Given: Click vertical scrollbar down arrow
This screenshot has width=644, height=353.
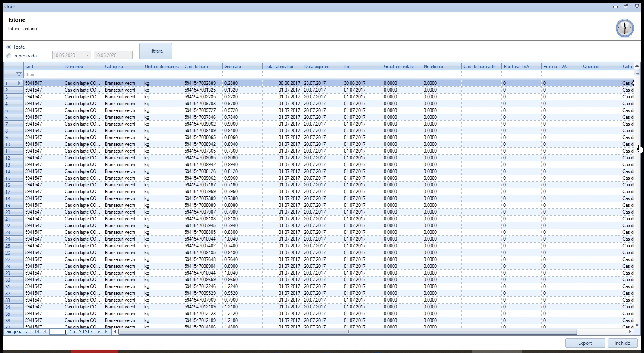Looking at the screenshot, I should [x=637, y=325].
